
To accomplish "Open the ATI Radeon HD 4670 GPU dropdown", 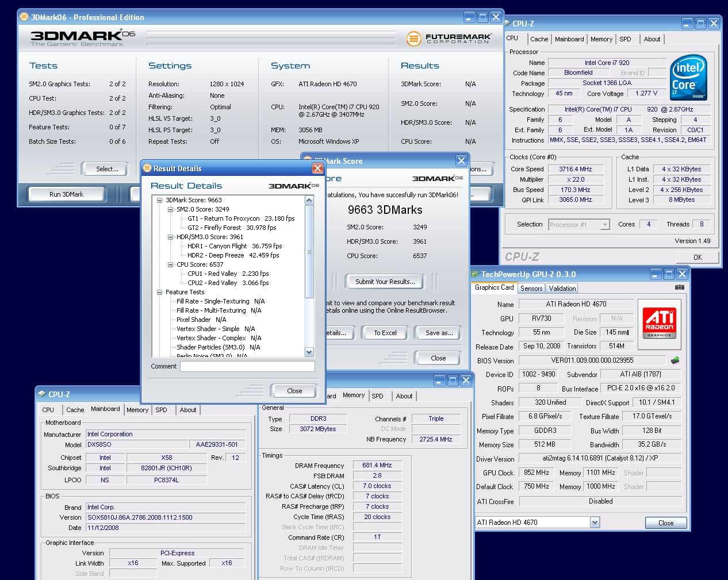I will point(595,523).
